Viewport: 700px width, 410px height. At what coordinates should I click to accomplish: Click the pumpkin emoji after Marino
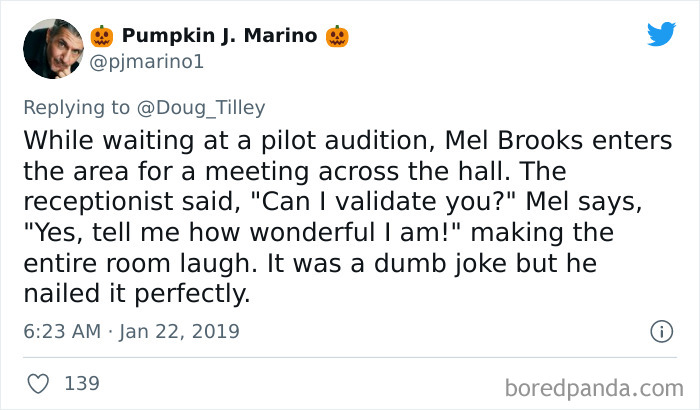[337, 37]
